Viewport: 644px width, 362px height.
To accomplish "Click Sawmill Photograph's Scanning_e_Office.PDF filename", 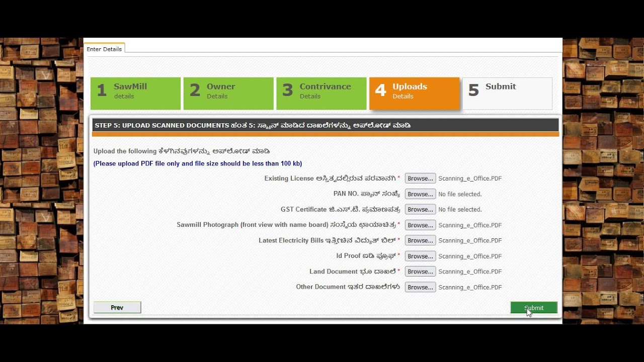I will (x=470, y=225).
